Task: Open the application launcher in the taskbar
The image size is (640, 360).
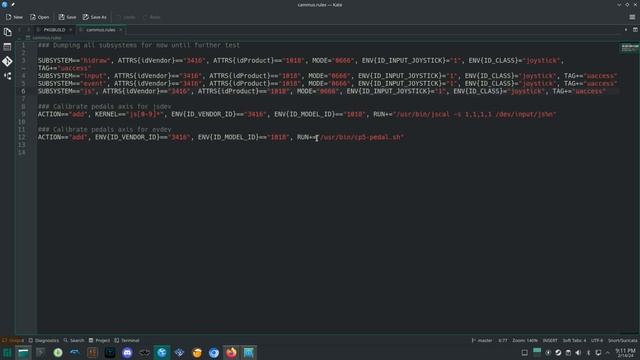Action: pyautogui.click(x=7, y=353)
